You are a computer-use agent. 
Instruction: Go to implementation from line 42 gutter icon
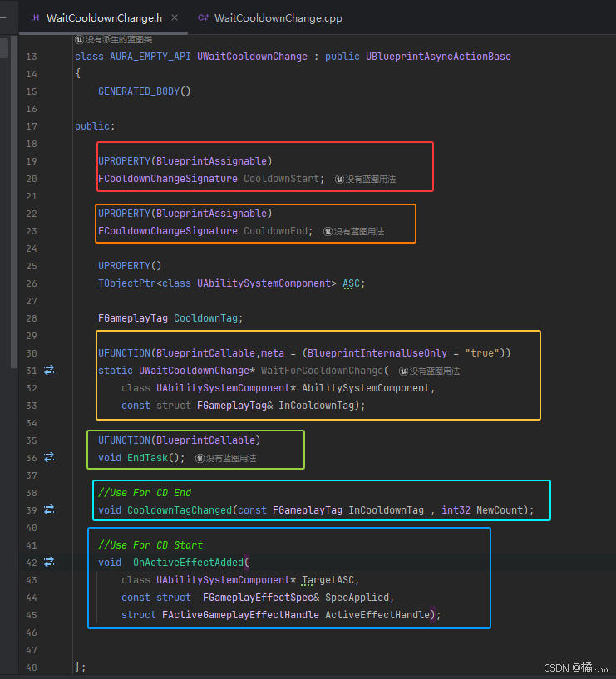(49, 562)
